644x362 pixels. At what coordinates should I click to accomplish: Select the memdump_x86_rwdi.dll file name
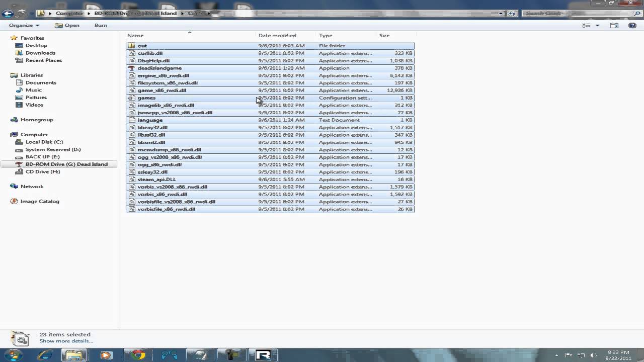170,150
